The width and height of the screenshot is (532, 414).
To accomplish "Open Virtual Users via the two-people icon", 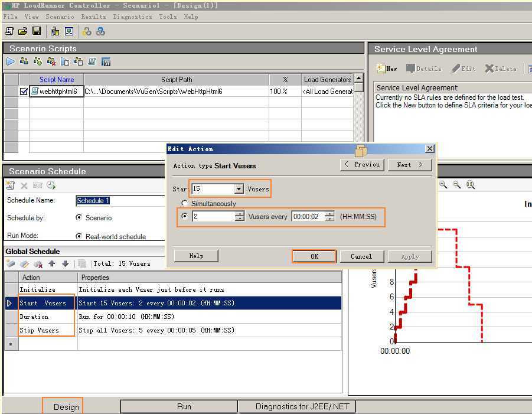I will tap(24, 61).
